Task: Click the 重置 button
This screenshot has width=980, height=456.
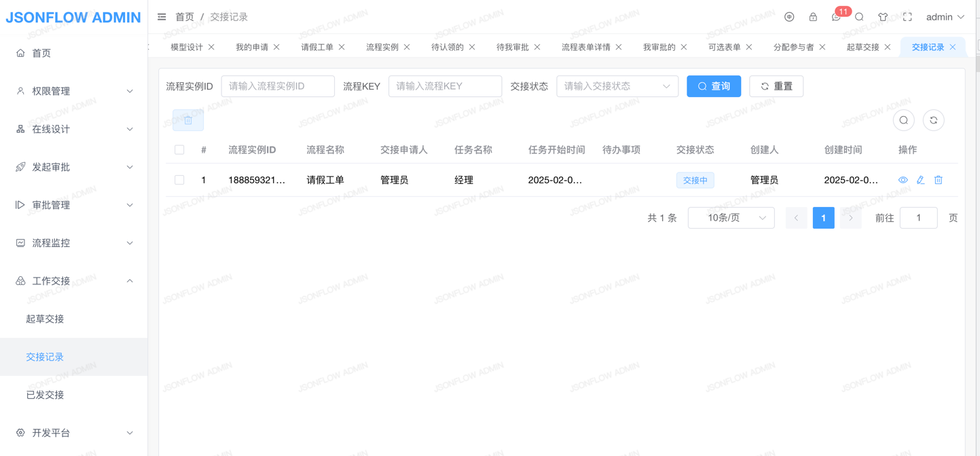Action: (x=776, y=86)
